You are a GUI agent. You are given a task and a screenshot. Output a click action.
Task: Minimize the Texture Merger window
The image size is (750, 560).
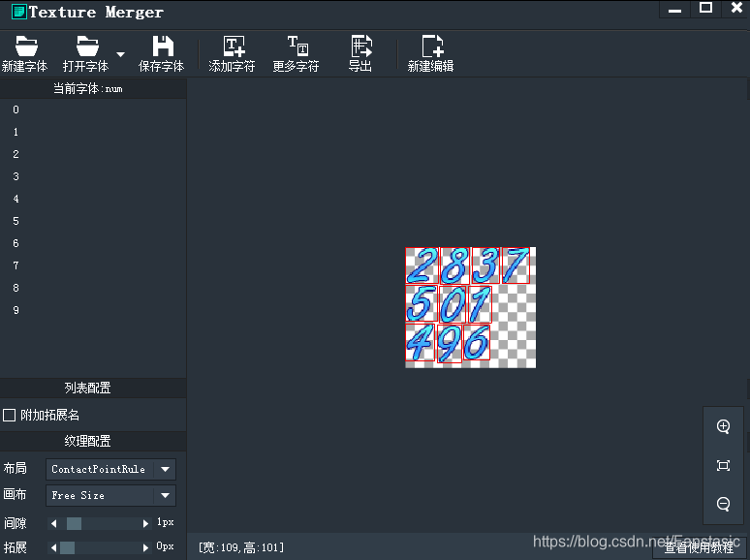click(x=675, y=11)
